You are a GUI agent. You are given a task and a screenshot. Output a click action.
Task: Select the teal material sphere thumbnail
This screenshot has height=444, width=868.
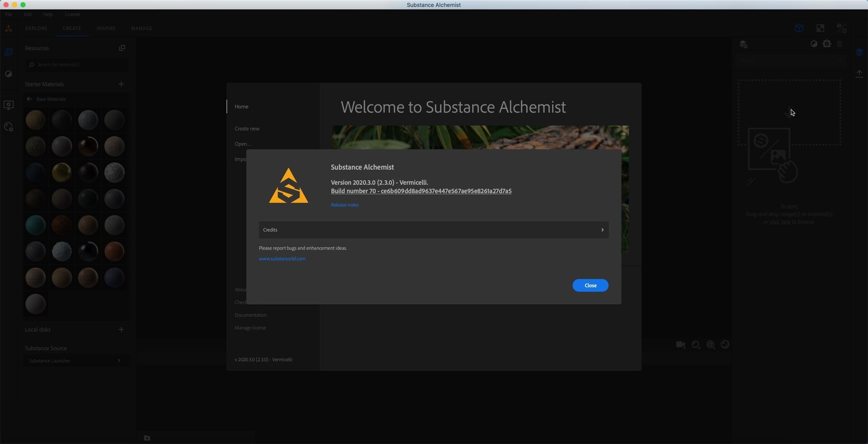pyautogui.click(x=35, y=225)
